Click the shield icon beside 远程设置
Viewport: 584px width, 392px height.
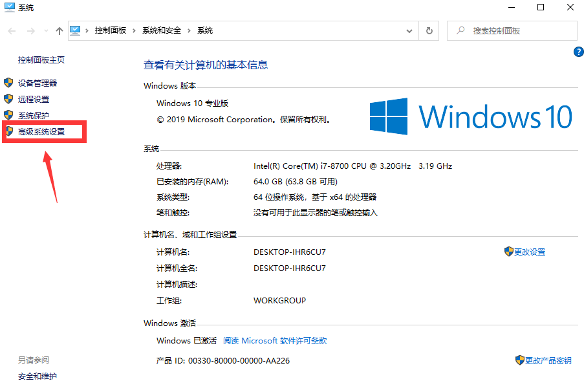tap(8, 99)
